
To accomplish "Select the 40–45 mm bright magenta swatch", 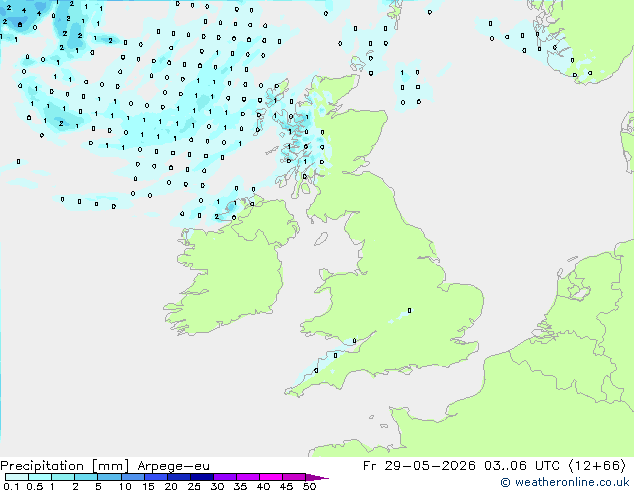I will pos(271,477).
